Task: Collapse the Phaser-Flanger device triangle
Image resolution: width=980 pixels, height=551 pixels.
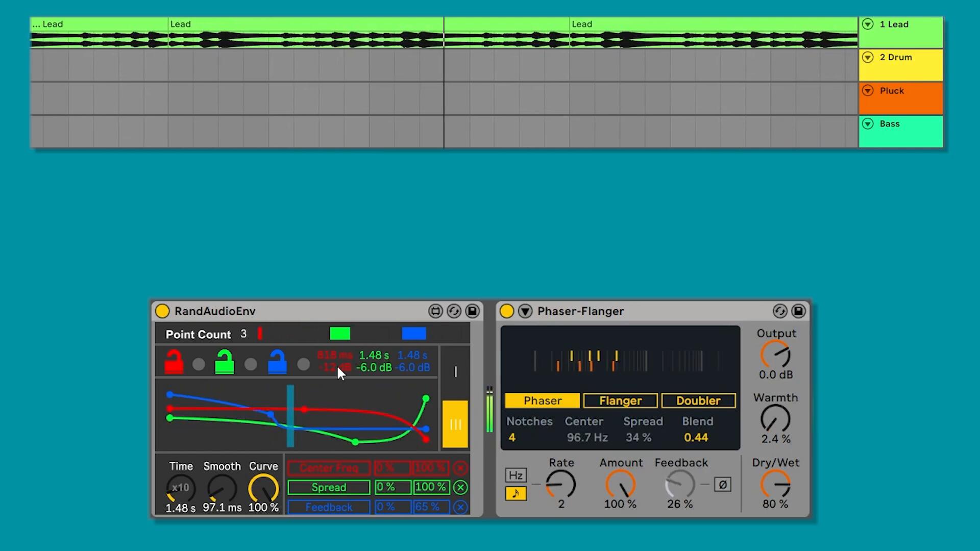Action: [x=525, y=311]
